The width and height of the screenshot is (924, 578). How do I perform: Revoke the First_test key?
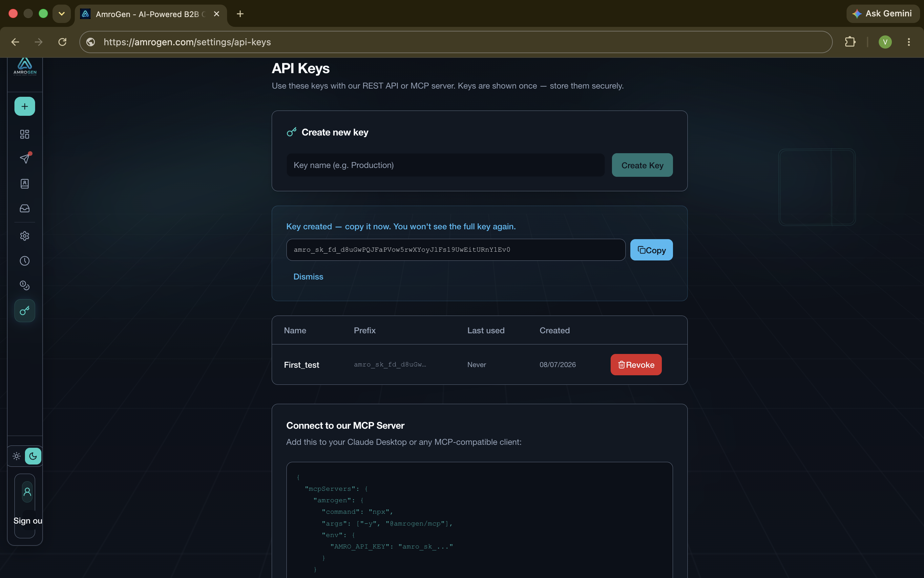636,365
